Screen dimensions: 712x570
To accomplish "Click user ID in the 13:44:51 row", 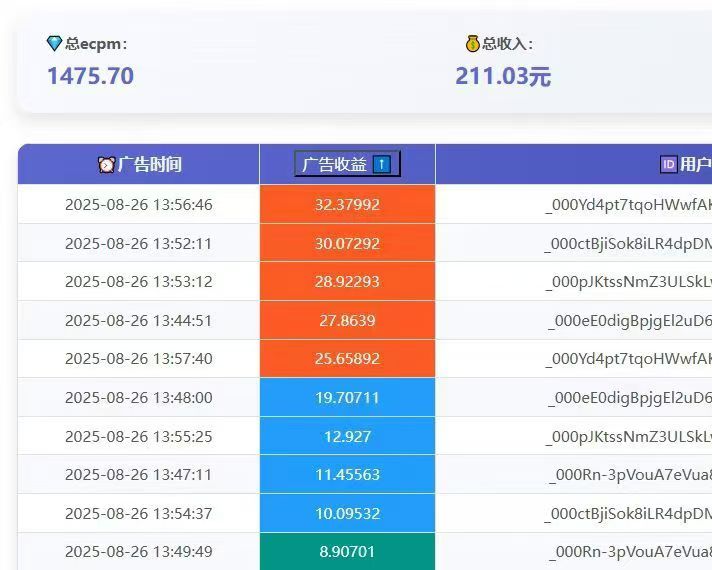I will click(630, 321).
